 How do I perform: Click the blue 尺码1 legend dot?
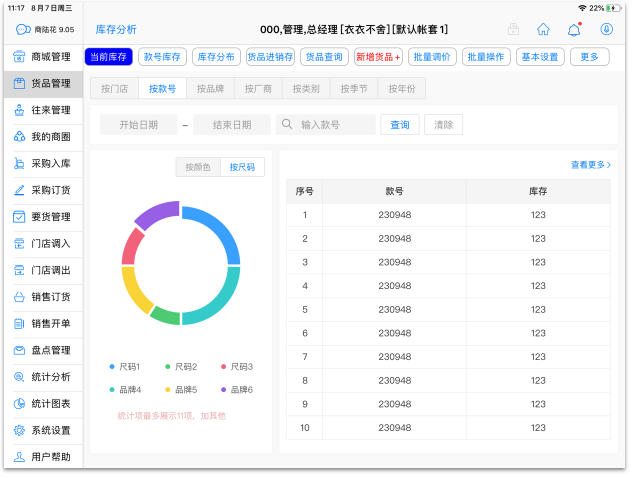point(112,367)
